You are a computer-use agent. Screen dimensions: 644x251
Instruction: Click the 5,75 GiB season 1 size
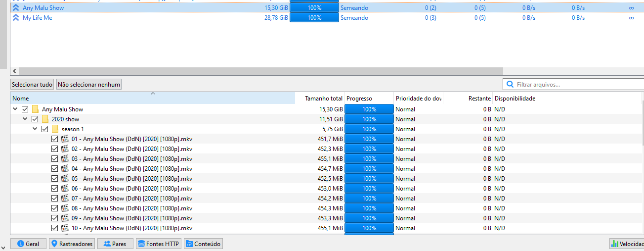point(333,129)
